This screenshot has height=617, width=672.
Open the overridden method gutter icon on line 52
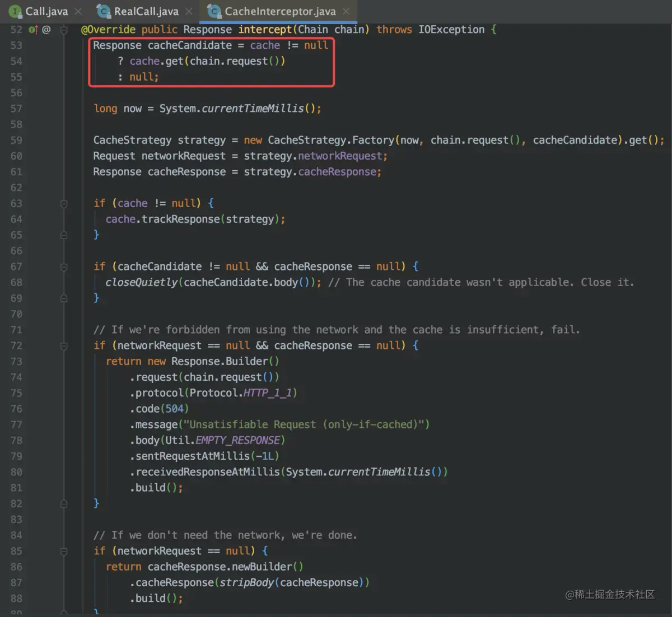pyautogui.click(x=32, y=30)
